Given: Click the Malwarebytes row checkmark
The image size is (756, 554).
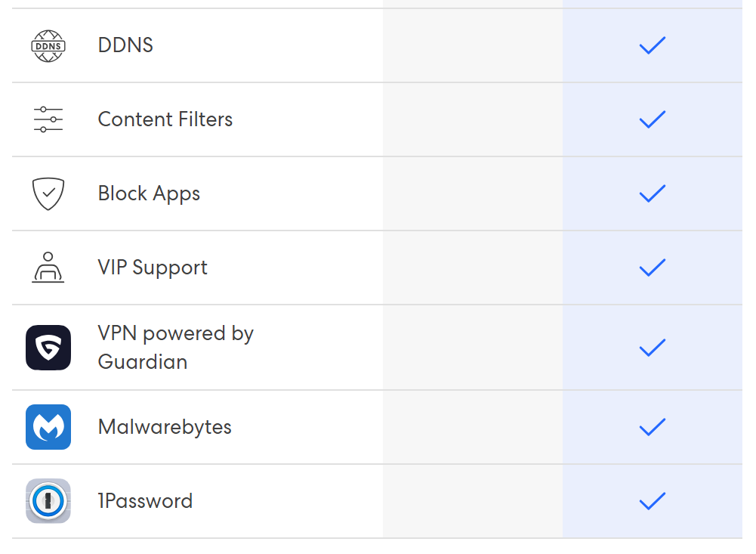Looking at the screenshot, I should (x=652, y=427).
